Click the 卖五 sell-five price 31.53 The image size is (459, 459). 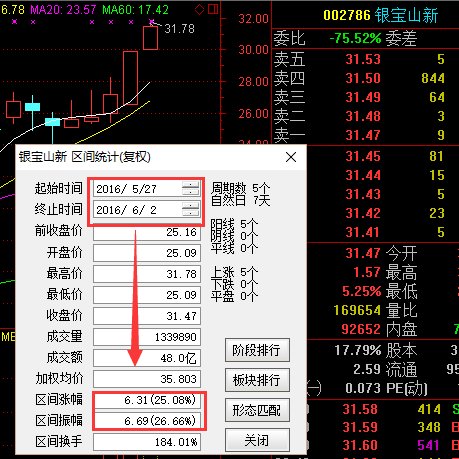(x=363, y=59)
